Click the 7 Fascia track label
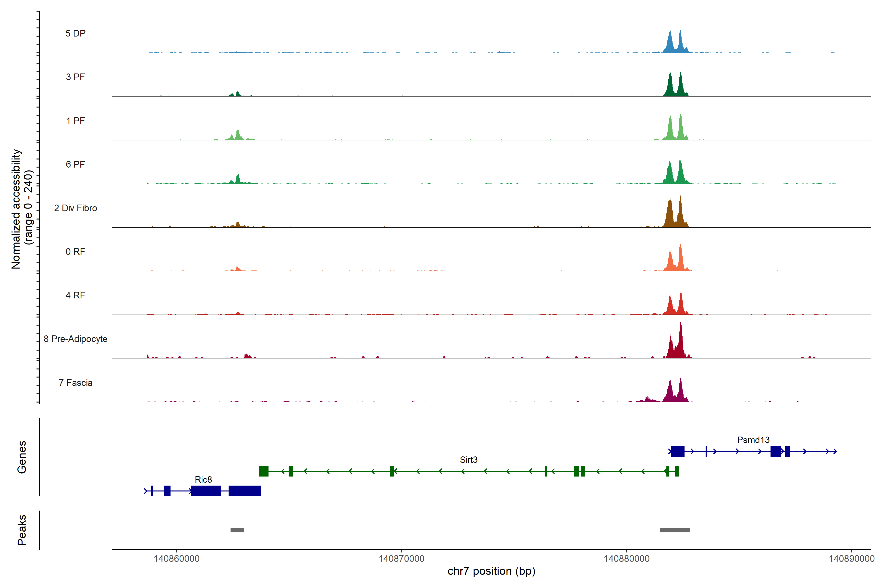 (x=75, y=383)
